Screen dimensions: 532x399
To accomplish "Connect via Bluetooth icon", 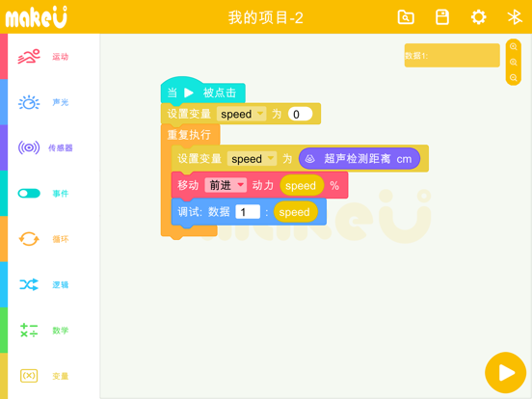I will coord(515,17).
